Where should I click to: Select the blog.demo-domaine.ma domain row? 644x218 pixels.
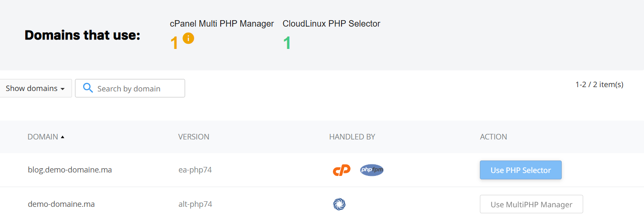pos(70,170)
